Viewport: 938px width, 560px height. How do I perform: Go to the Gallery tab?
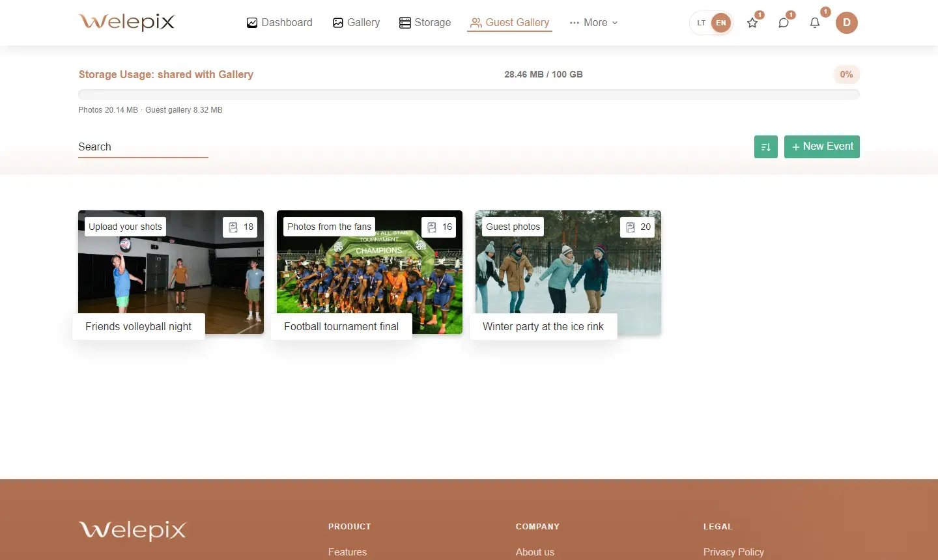(356, 23)
